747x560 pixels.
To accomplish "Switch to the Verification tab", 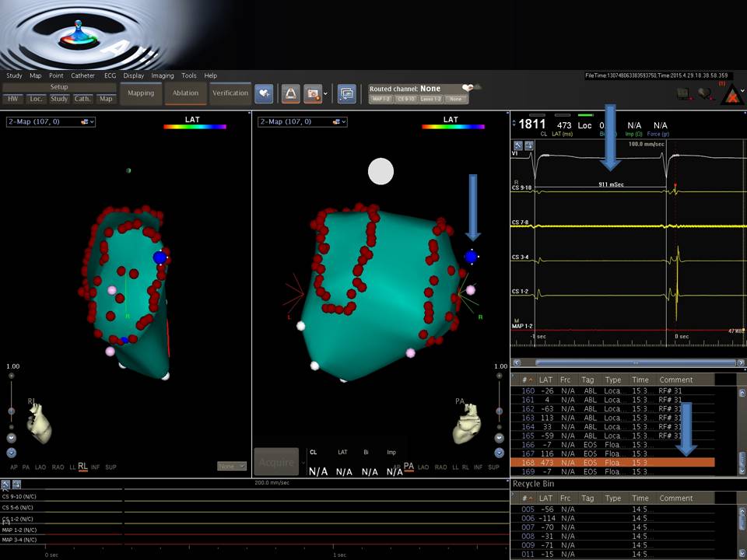I will coord(230,93).
